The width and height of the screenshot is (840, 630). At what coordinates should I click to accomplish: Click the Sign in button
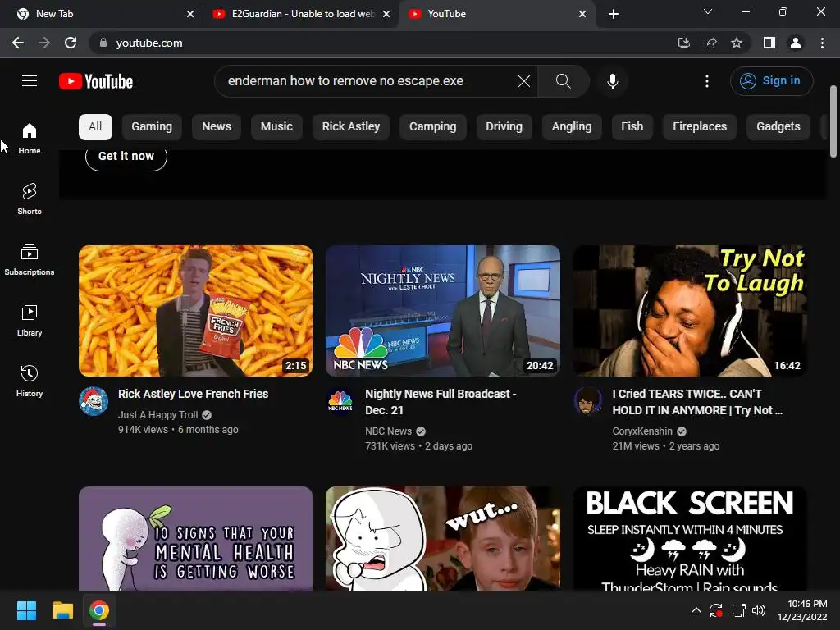click(x=771, y=81)
